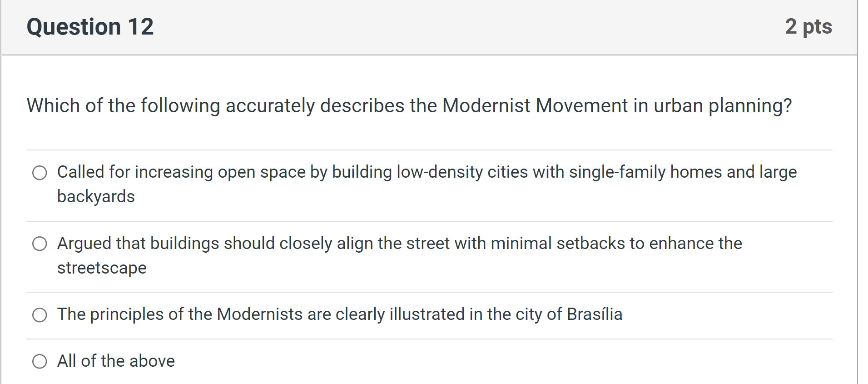Select the radio button for 'All of the above'
This screenshot has height=384, width=868.
point(40,362)
